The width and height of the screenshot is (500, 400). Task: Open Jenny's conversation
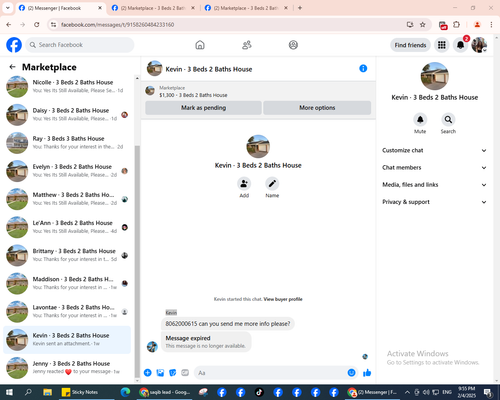tap(67, 368)
